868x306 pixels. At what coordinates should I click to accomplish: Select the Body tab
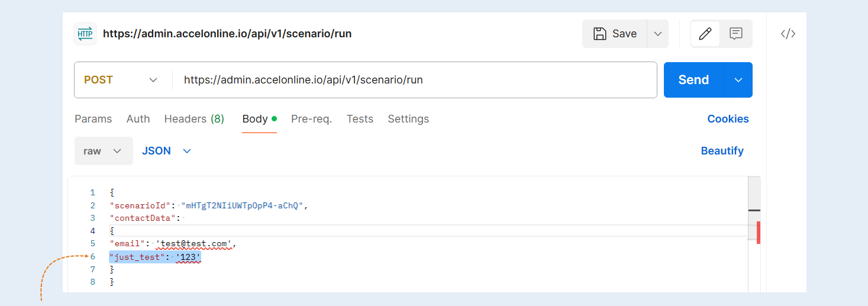tap(259, 119)
